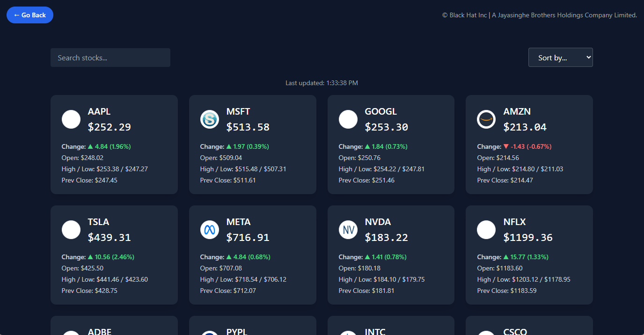This screenshot has height=335, width=644.
Task: Click the MSFT stock logo icon
Action: pos(210,119)
